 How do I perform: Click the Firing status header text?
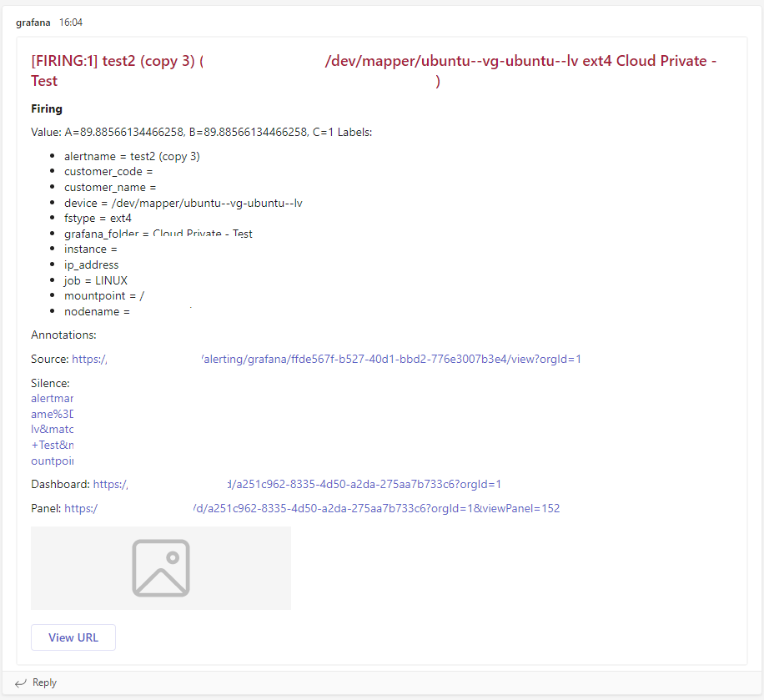tap(46, 108)
